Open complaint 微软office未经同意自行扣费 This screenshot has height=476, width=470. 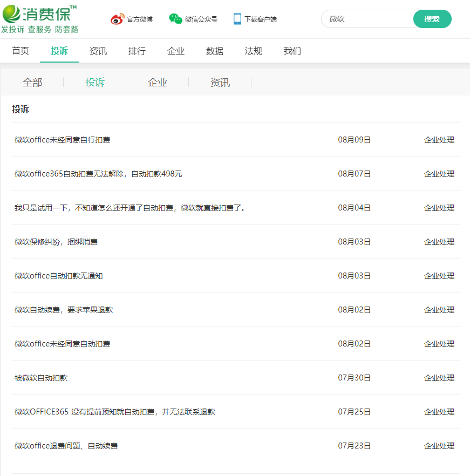point(62,140)
